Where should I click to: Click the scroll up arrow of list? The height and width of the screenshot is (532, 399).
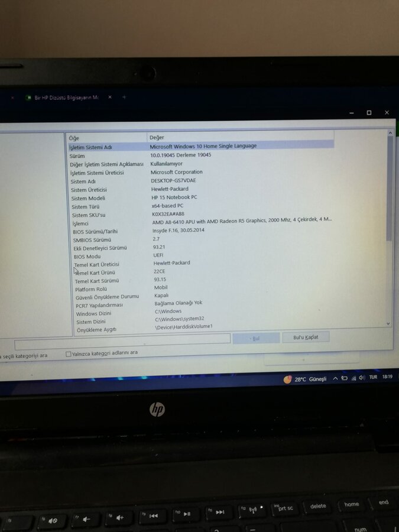coord(390,133)
